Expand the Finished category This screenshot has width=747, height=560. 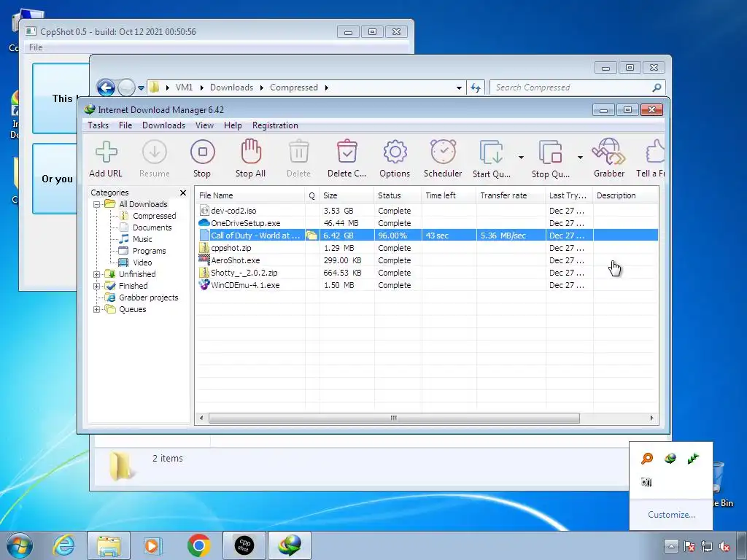click(x=97, y=286)
